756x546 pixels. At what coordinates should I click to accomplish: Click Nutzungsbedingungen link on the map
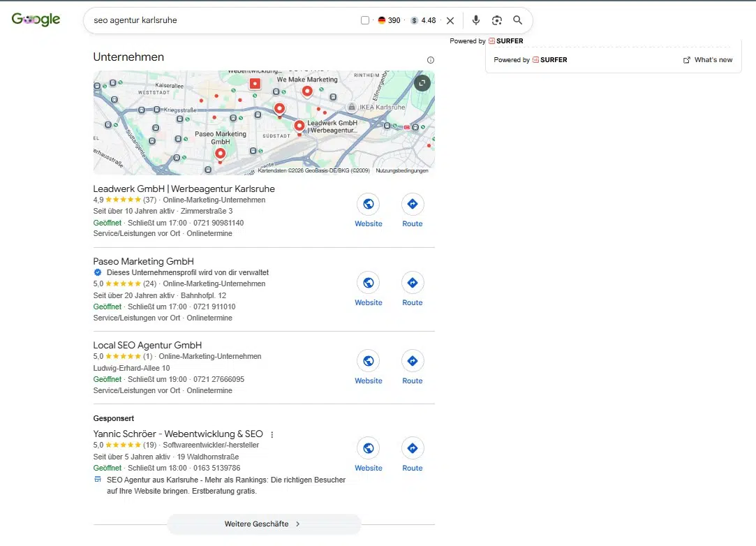pos(402,171)
